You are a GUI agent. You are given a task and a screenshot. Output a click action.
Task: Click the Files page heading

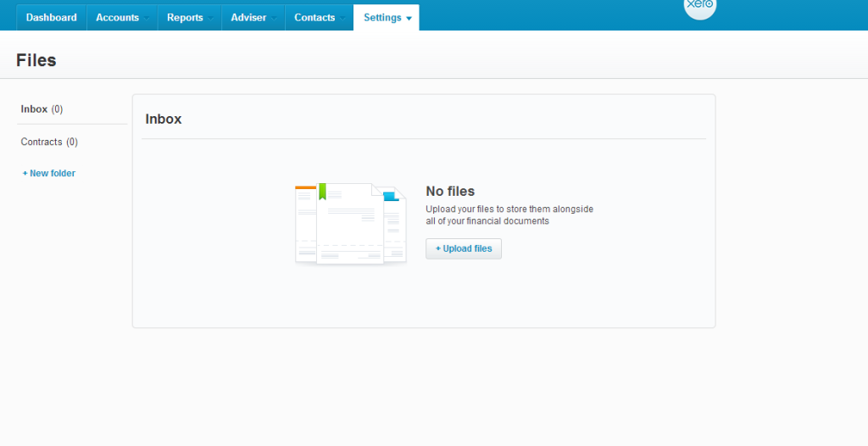36,61
